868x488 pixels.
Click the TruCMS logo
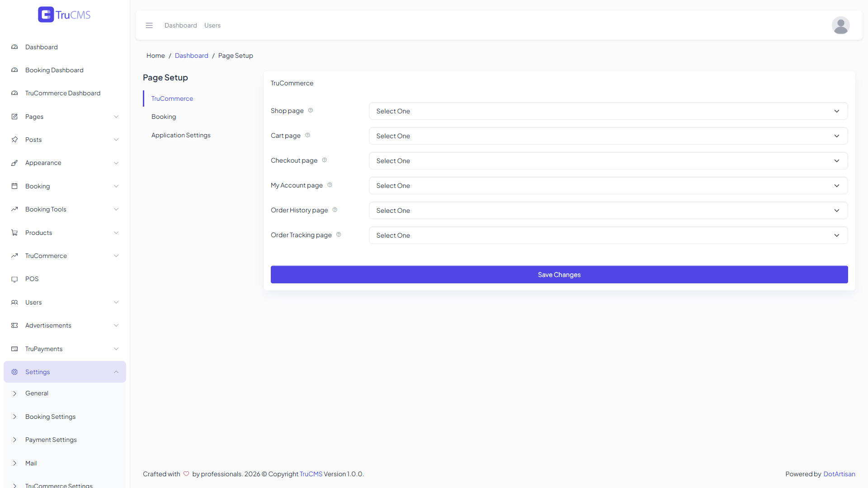pos(64,14)
